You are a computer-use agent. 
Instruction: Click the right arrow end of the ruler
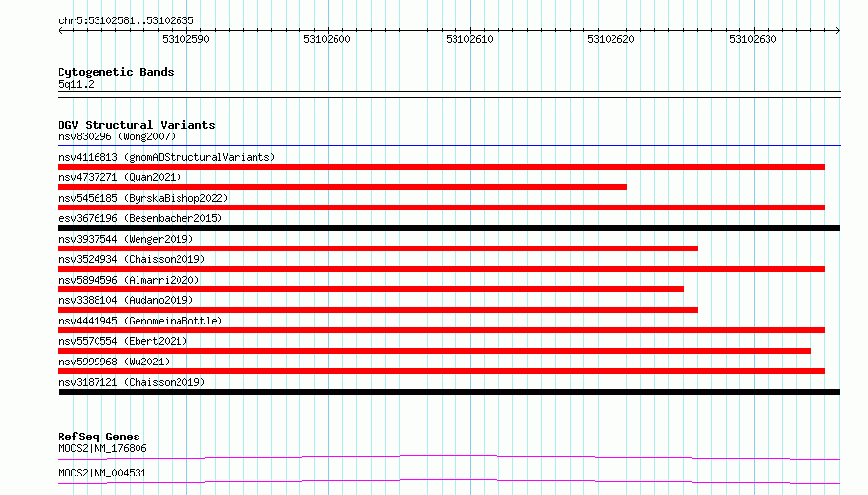[838, 30]
